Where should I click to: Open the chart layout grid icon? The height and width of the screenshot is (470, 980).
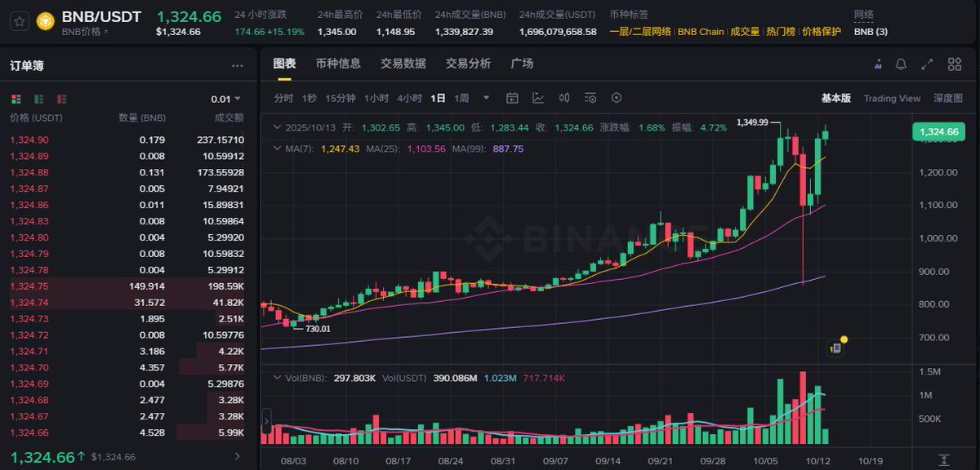pyautogui.click(x=954, y=64)
